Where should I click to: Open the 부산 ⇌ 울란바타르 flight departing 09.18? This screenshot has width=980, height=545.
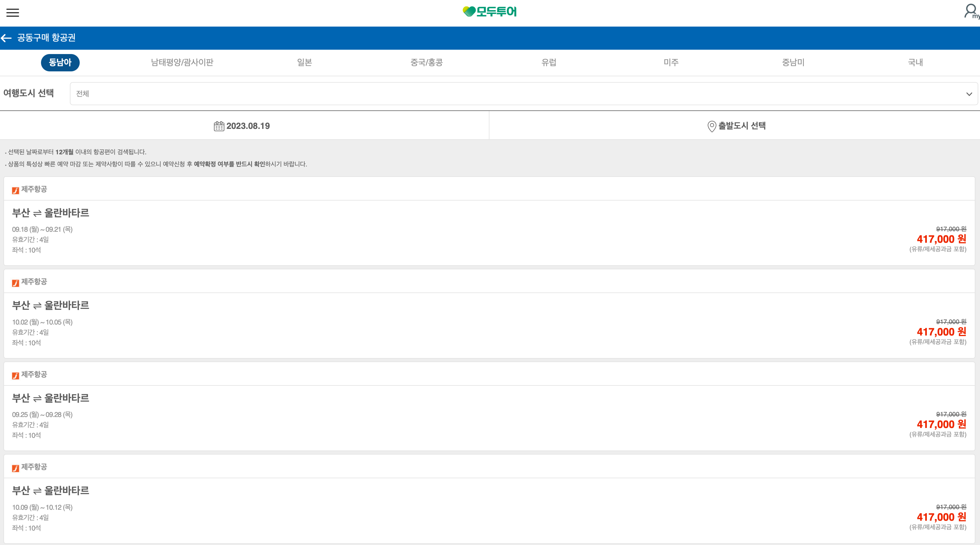click(x=489, y=221)
